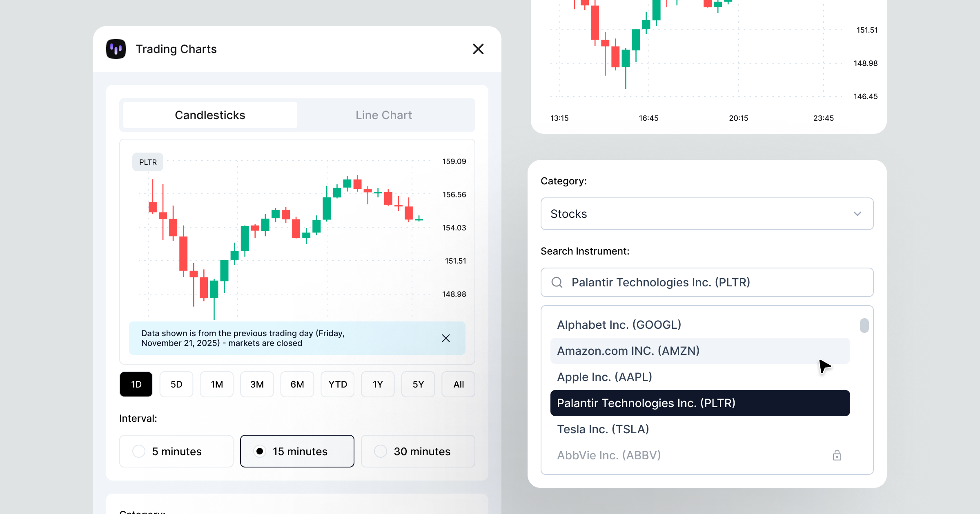Click the Search Instrument input field
The width and height of the screenshot is (980, 514).
pyautogui.click(x=707, y=282)
